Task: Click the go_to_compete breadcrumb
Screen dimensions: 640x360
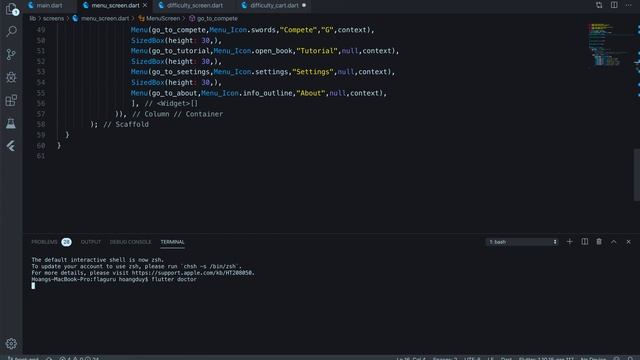Action: coord(217,18)
